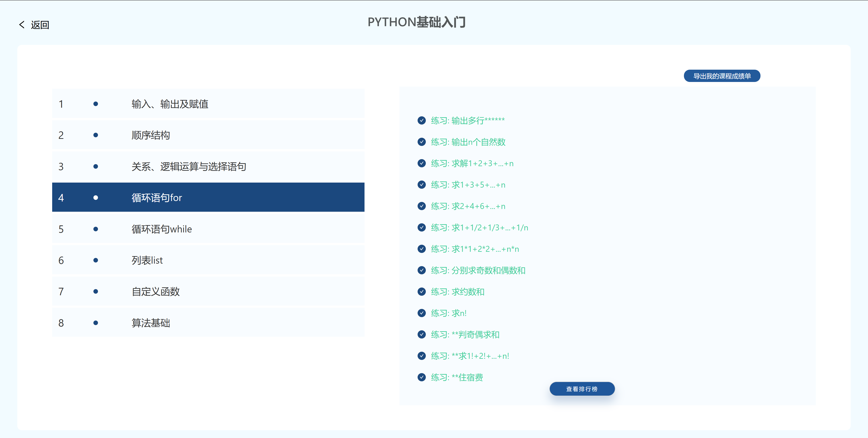This screenshot has width=868, height=438.
Task: Open chapter 关系、逻辑运算与选择语句
Action: tap(189, 167)
